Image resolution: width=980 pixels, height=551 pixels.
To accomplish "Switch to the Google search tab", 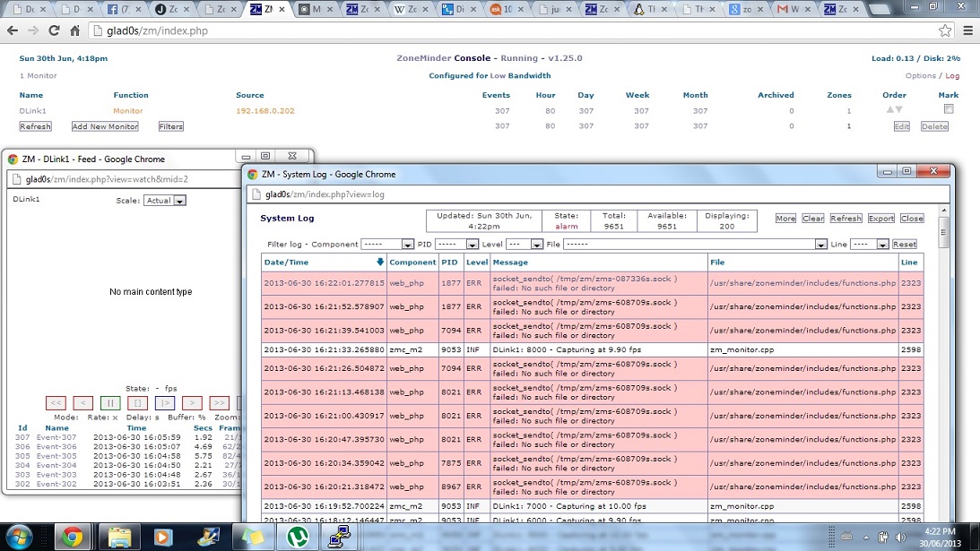I will coord(747,9).
